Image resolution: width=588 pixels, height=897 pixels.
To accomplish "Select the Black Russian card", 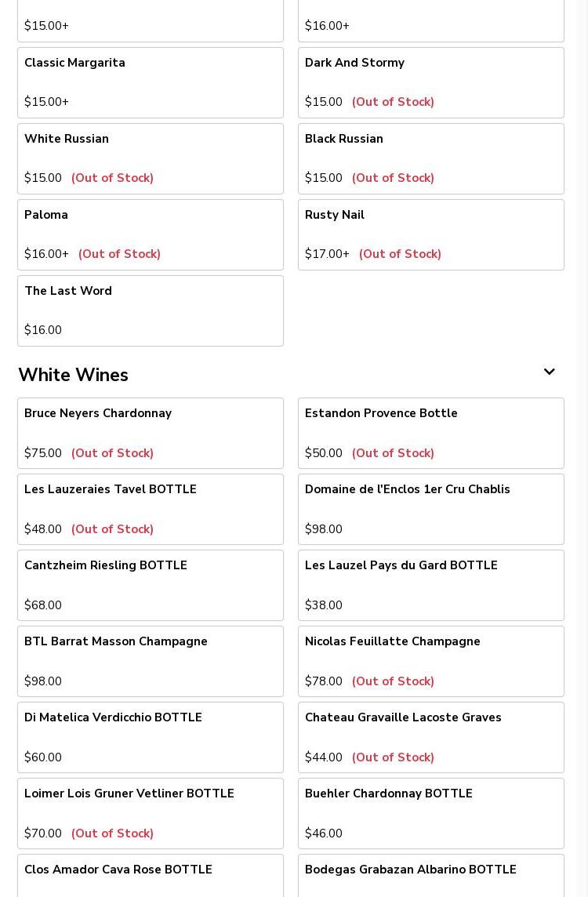I will pyautogui.click(x=430, y=158).
